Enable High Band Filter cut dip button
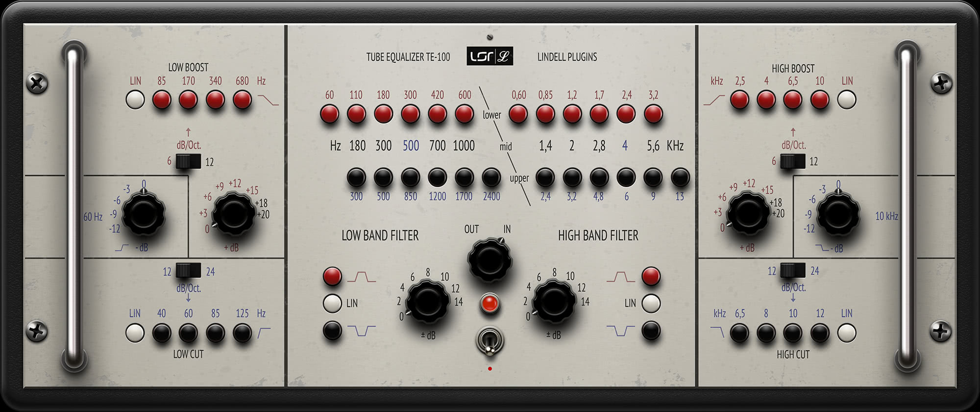Viewport: 980px width, 412px height. click(651, 331)
